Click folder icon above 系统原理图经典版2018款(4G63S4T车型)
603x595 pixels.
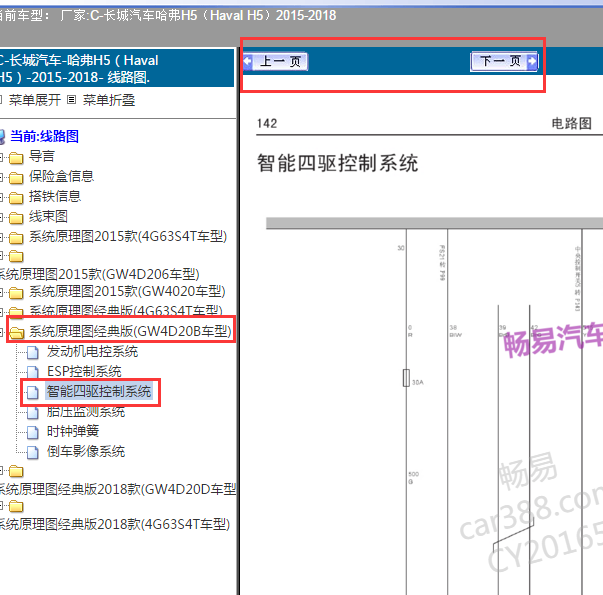click(x=16, y=506)
